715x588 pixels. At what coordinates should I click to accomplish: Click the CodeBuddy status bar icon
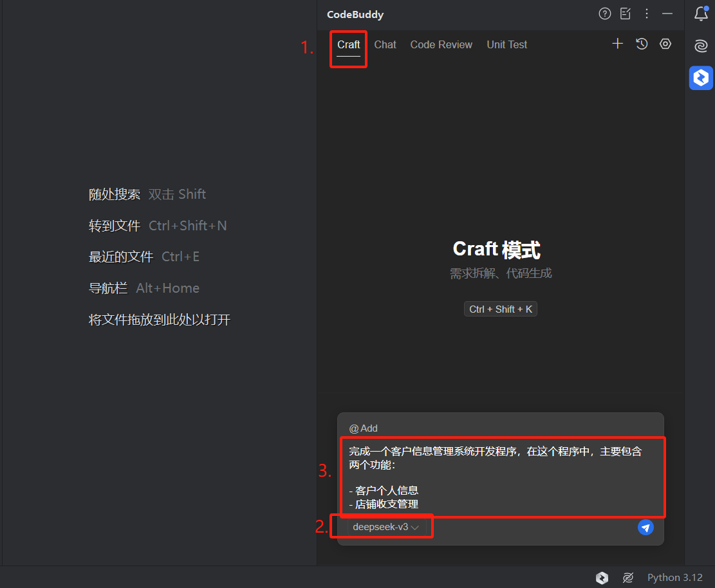click(602, 578)
